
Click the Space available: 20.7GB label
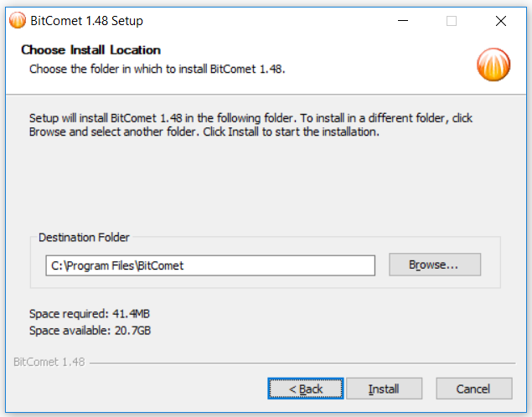tap(90, 330)
